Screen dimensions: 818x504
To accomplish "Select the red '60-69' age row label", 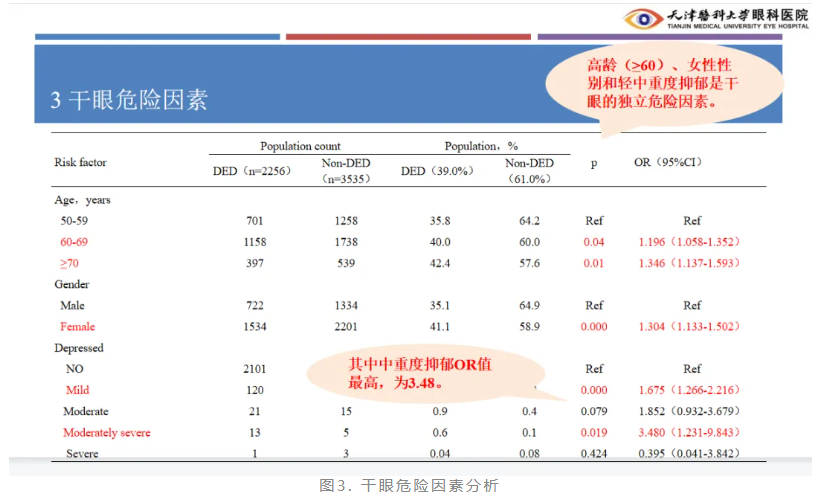I will [x=77, y=242].
